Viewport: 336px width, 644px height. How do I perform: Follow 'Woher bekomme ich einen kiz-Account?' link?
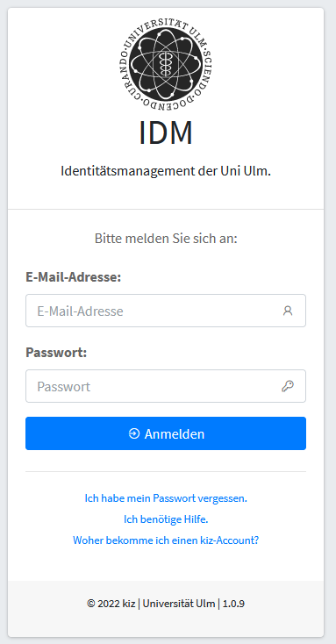tap(166, 540)
